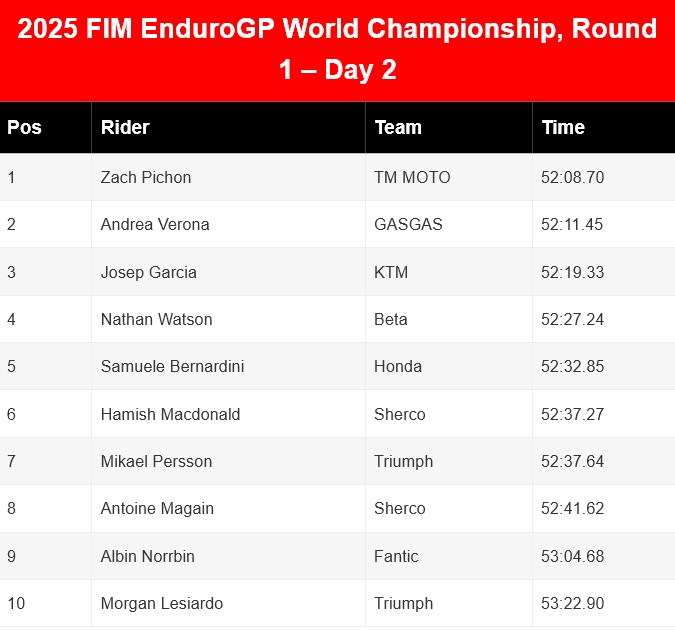Select Morgan Lesiardo's name
Screen dimensions: 675x630
162,603
